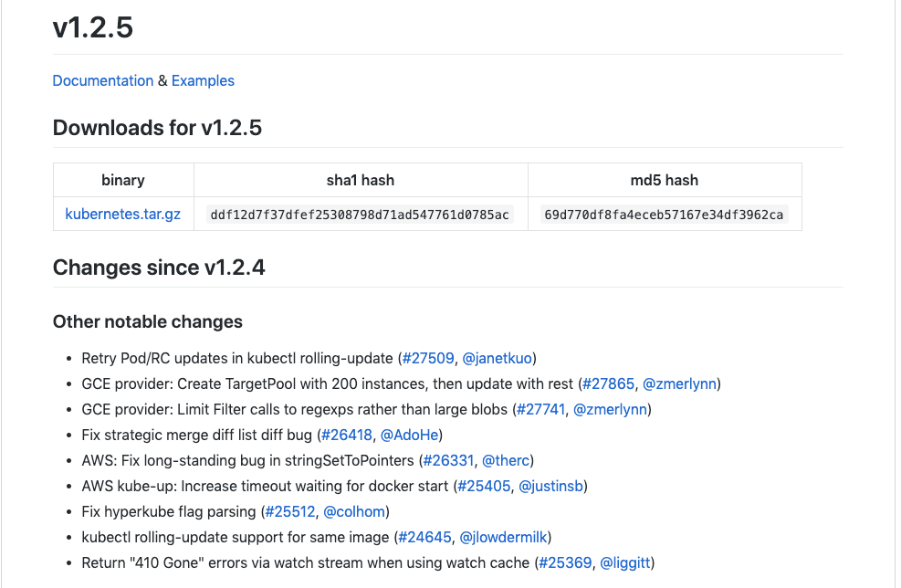The width and height of the screenshot is (901, 588).
Task: Open pull request #26331
Action: (x=448, y=460)
